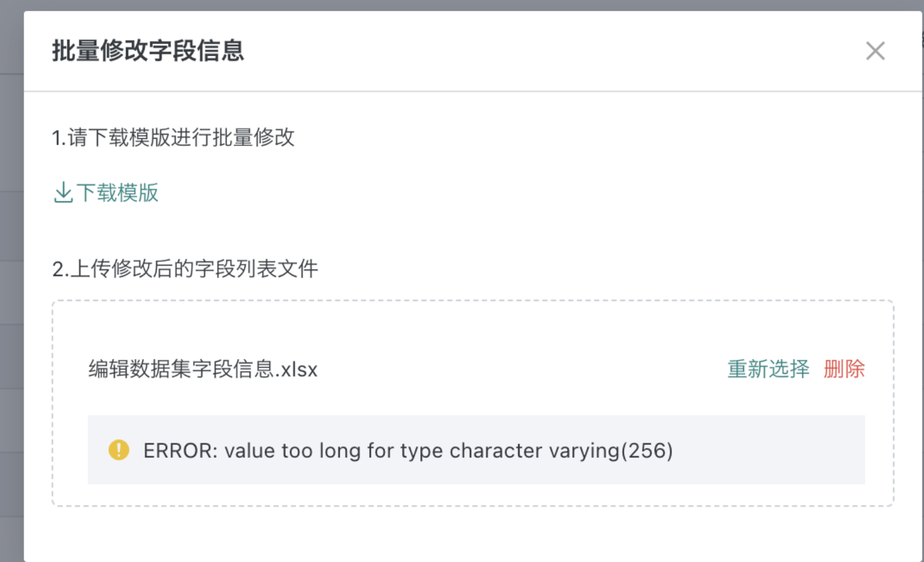
Task: Click the green template download icon
Action: [x=63, y=193]
